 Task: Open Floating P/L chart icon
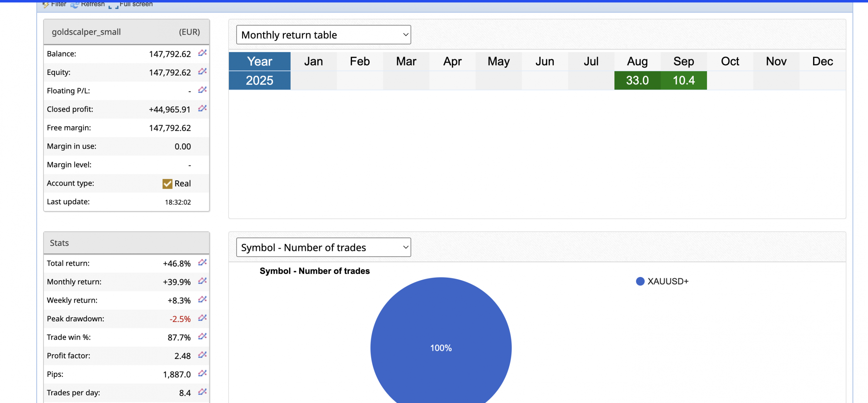(x=202, y=90)
